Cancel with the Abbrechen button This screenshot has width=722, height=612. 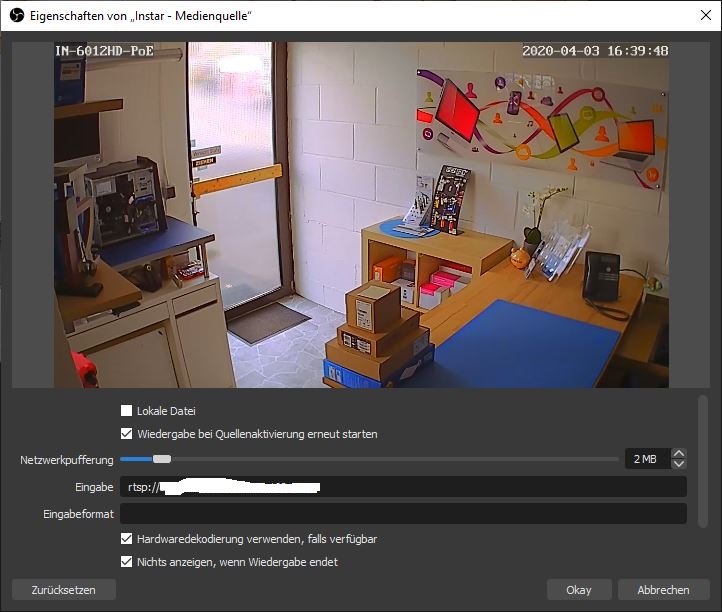coord(664,590)
